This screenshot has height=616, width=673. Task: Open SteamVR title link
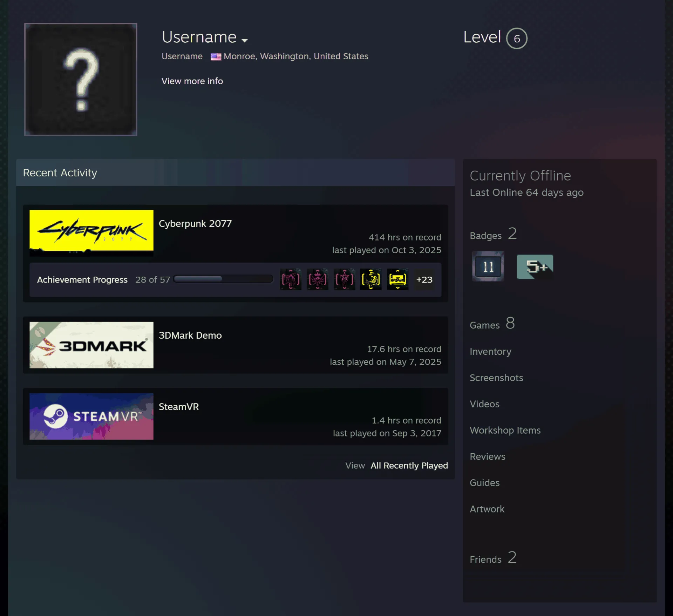179,407
